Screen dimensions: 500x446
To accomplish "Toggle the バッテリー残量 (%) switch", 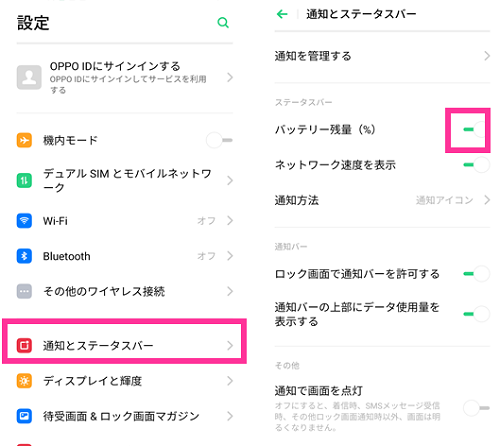I will [x=476, y=129].
